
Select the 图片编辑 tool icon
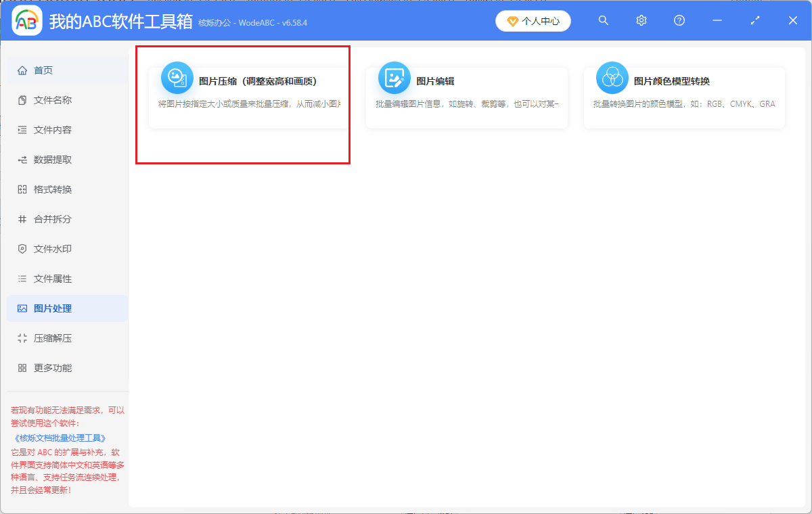[x=394, y=77]
